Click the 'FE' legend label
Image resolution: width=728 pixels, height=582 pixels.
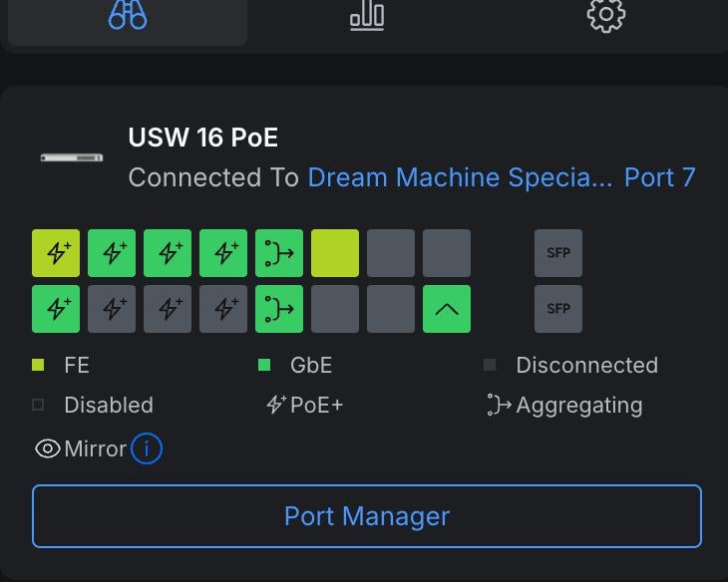coord(77,366)
